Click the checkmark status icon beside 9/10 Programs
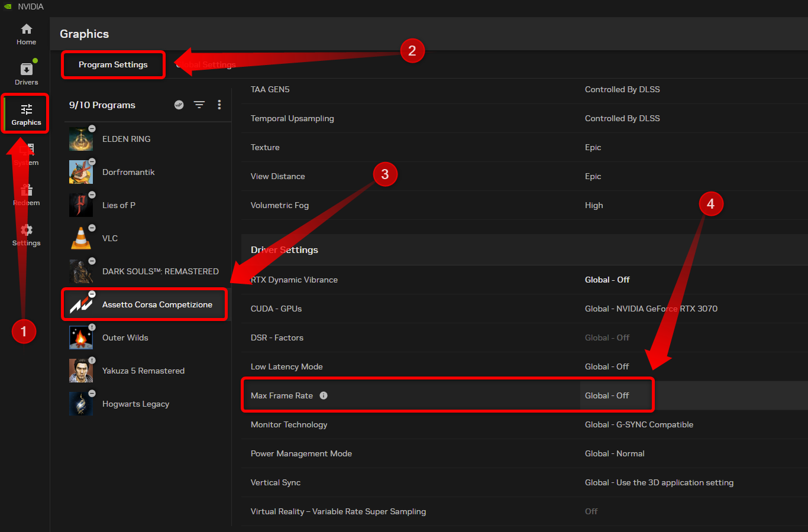Viewport: 808px width, 532px height. click(179, 105)
